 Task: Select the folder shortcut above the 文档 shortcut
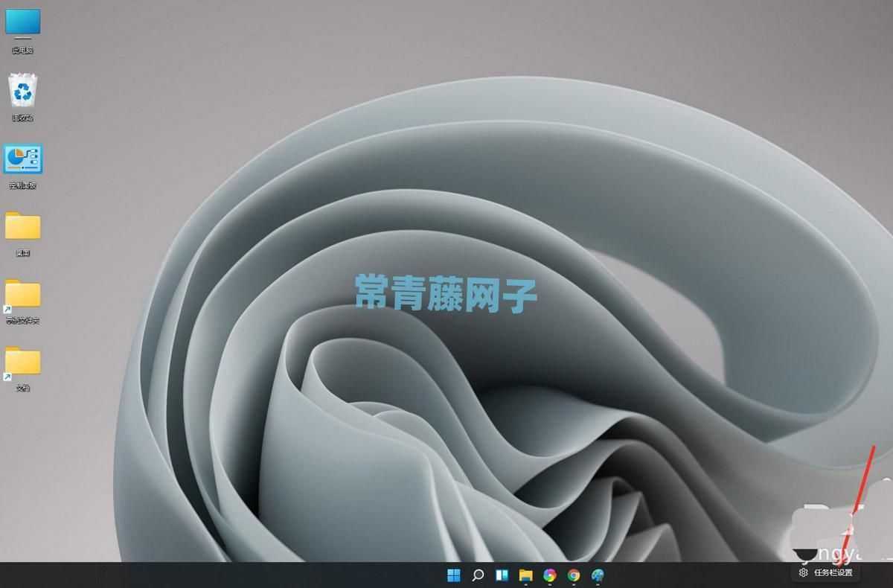pos(23,301)
